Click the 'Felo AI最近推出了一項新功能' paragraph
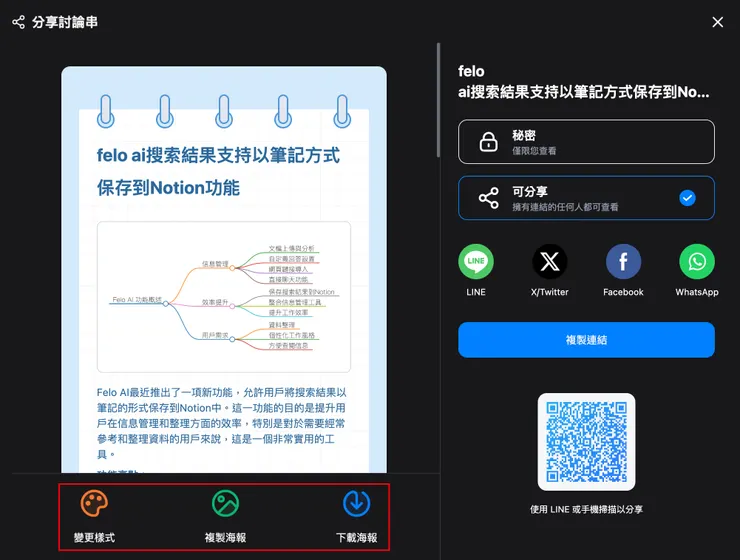This screenshot has width=740, height=560. [x=221, y=423]
